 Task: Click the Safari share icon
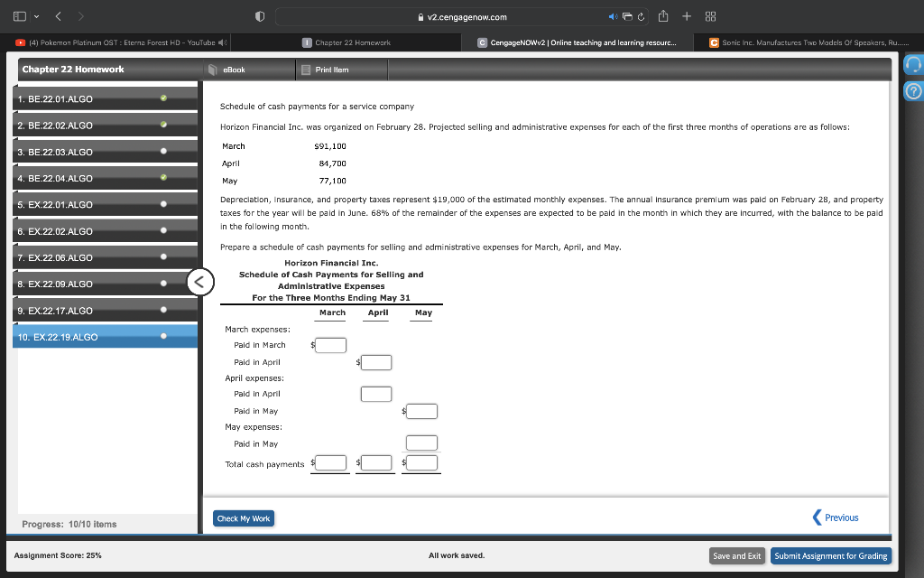click(663, 16)
